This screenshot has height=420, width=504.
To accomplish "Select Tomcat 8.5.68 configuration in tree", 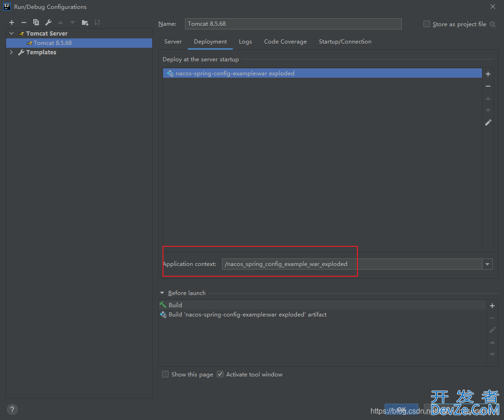I will 79,43.
